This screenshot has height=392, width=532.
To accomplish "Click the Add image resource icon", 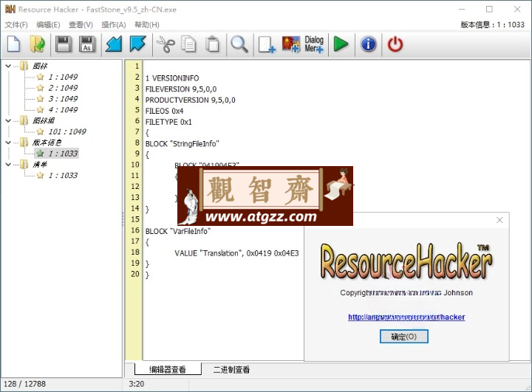I will point(291,44).
